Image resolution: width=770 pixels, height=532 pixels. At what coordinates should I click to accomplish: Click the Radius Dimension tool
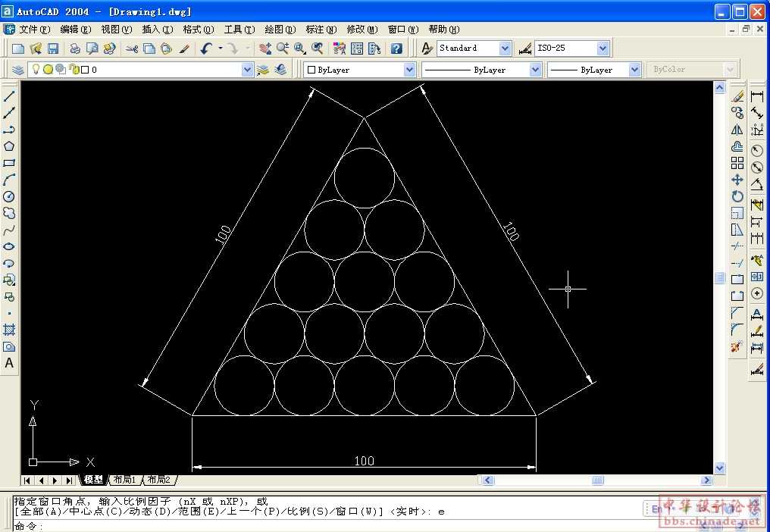click(757, 151)
